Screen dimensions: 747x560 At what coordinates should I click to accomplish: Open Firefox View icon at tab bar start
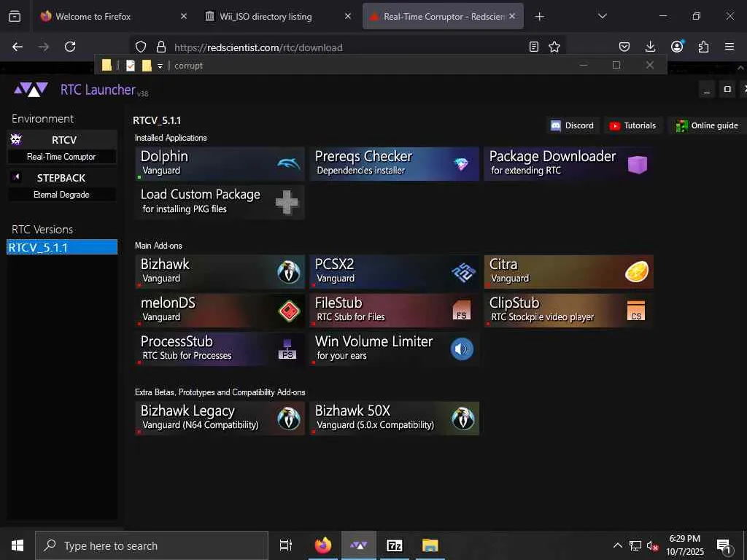pyautogui.click(x=15, y=16)
